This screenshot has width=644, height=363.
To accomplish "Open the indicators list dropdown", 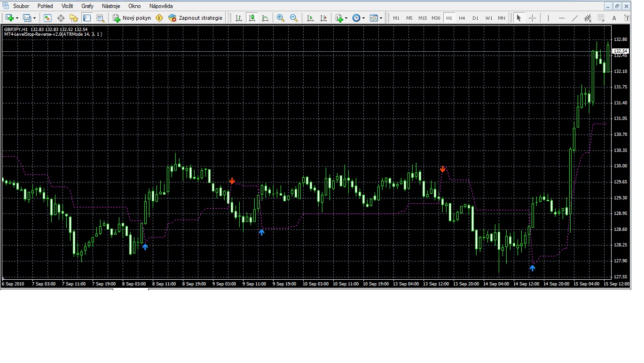I will (x=346, y=18).
